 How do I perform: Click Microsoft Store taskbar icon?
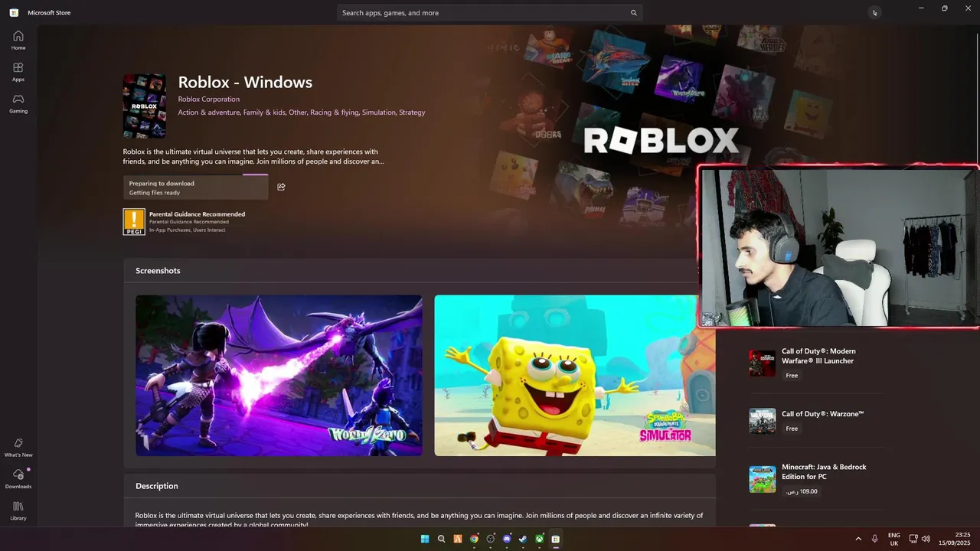click(x=556, y=539)
